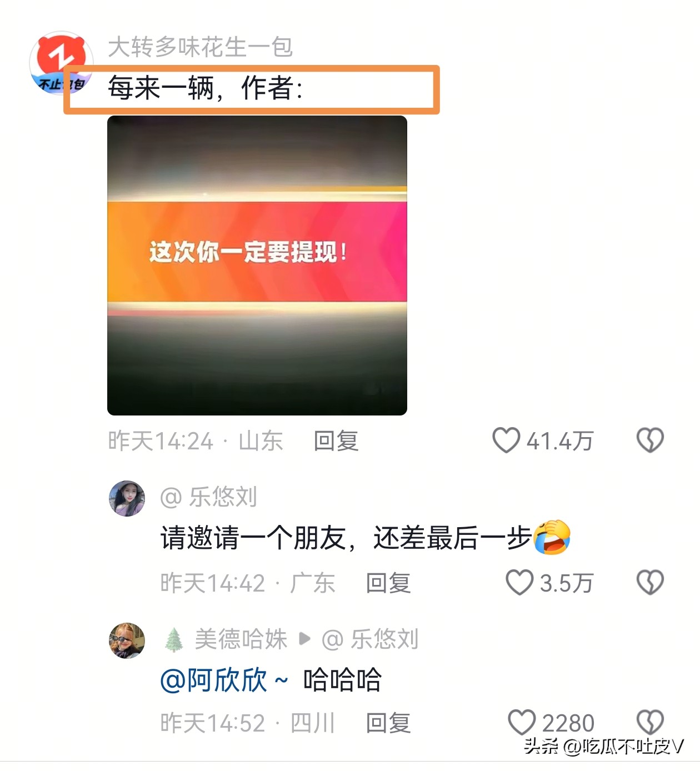Open the @阿欣欣 mention link

[x=224, y=680]
